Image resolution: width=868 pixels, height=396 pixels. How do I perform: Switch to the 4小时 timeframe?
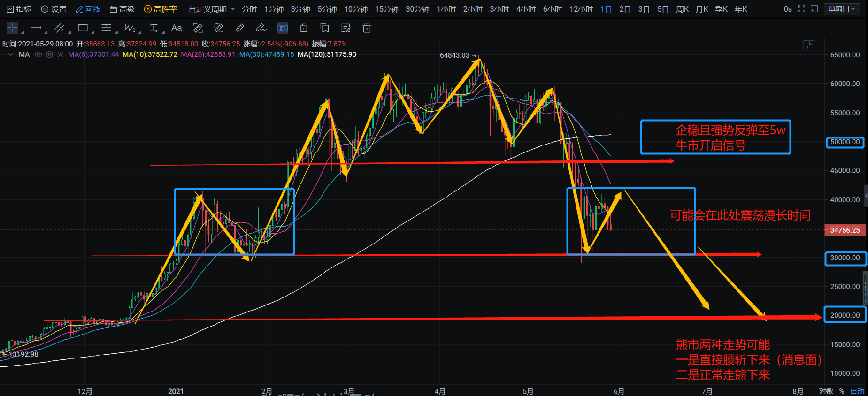(x=526, y=9)
